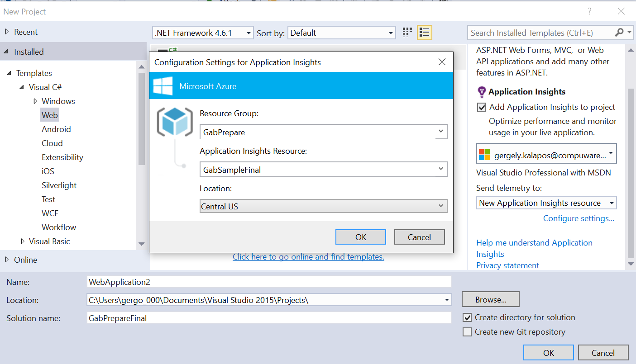This screenshot has height=364, width=636.
Task: Select the Silverlight template category
Action: click(59, 185)
